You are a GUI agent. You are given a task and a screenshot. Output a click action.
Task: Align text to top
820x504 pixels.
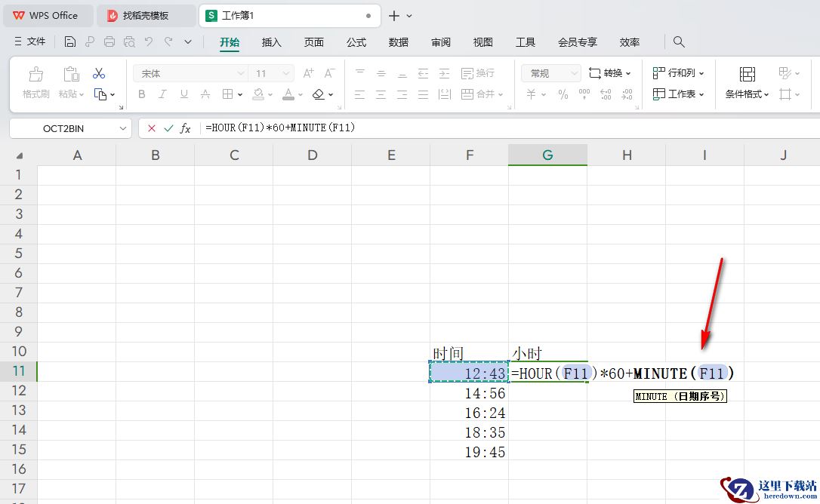point(360,73)
